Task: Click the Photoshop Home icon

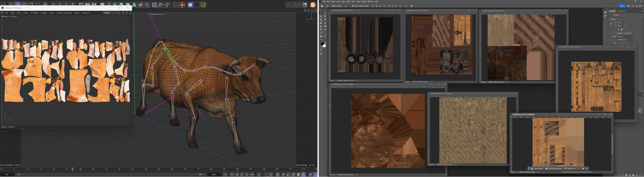Action: [322, 6]
